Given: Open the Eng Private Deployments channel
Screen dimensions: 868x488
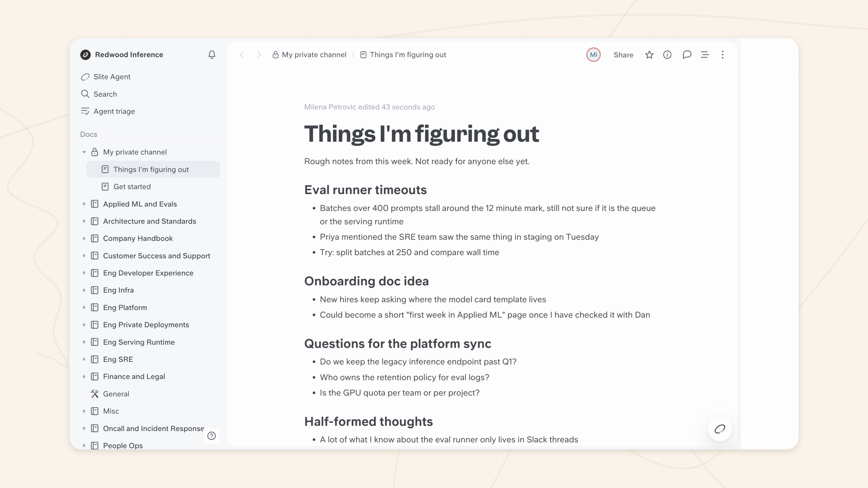Looking at the screenshot, I should [146, 325].
